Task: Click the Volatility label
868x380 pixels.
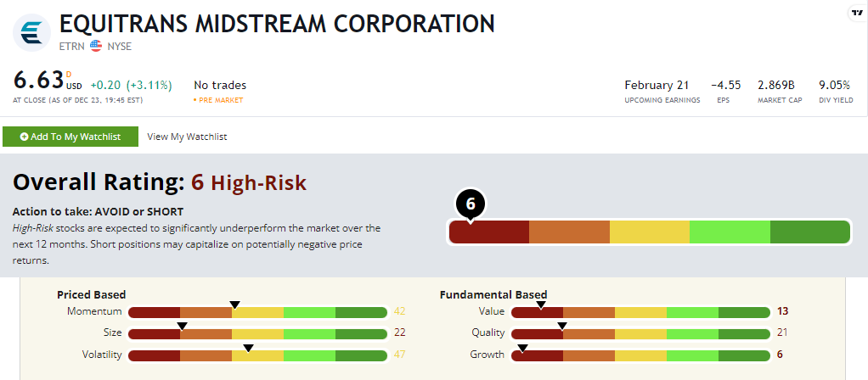Action: (x=102, y=355)
